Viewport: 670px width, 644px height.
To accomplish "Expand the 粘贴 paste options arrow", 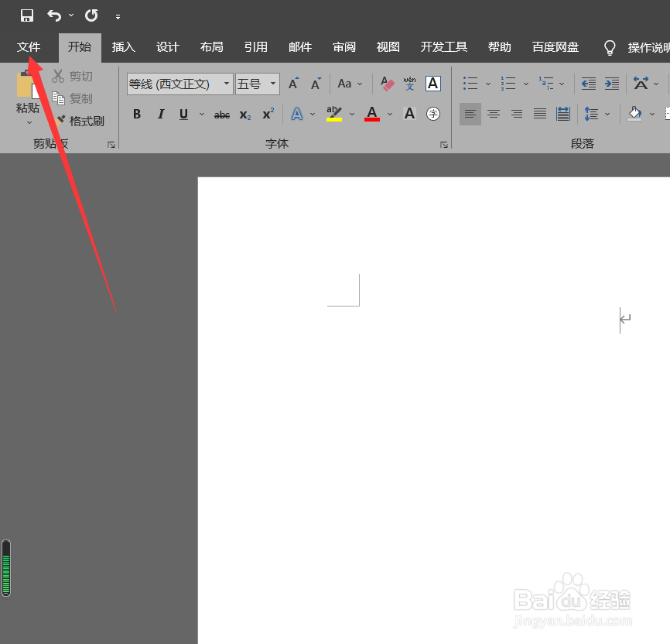I will click(29, 123).
